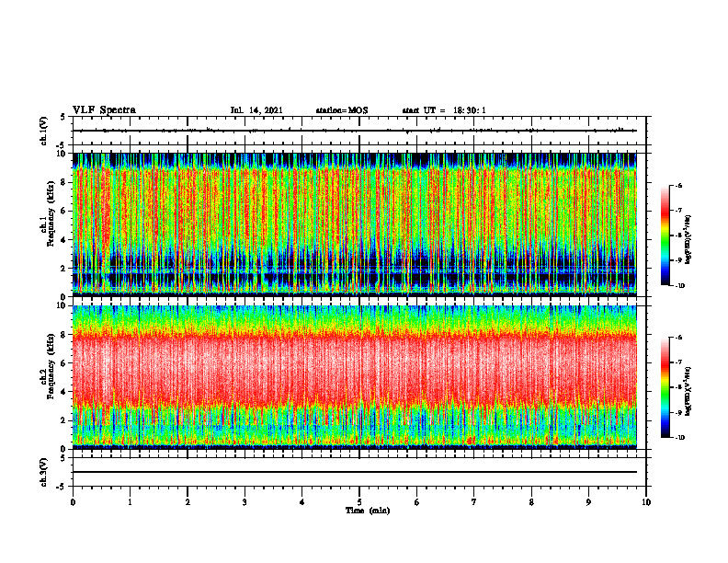Click the "-10" label on ch.1 colorbar
Screen dimensions: 728x563
coord(679,285)
